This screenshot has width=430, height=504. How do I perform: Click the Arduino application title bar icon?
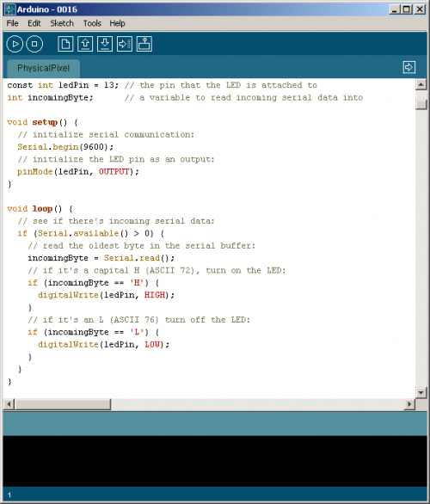tap(9, 9)
